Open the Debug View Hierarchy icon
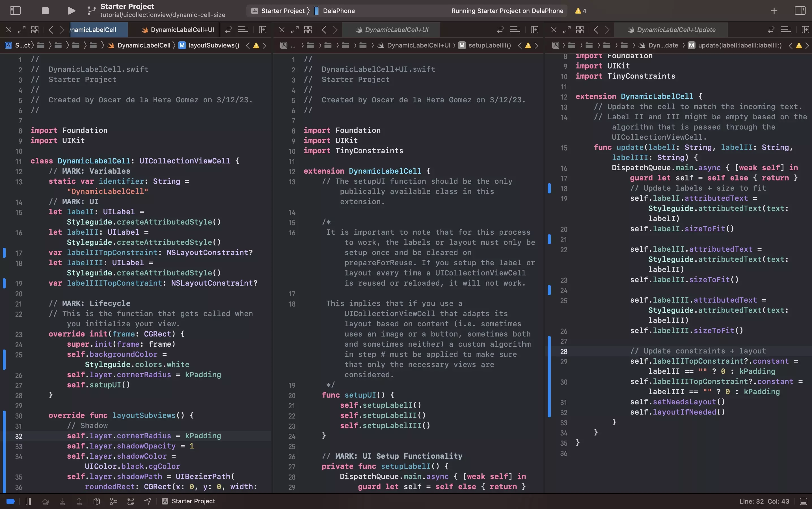 pos(97,501)
